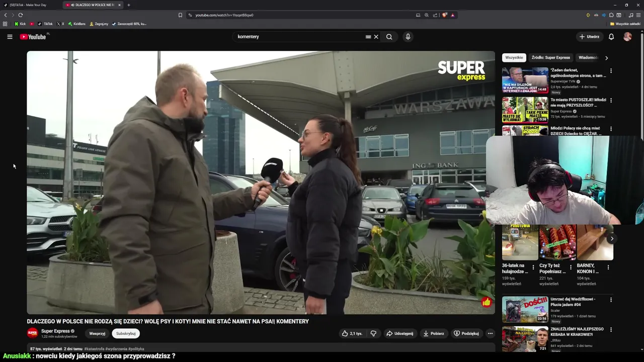Select the Wiadomości filter chip
644x362 pixels.
click(x=588, y=57)
